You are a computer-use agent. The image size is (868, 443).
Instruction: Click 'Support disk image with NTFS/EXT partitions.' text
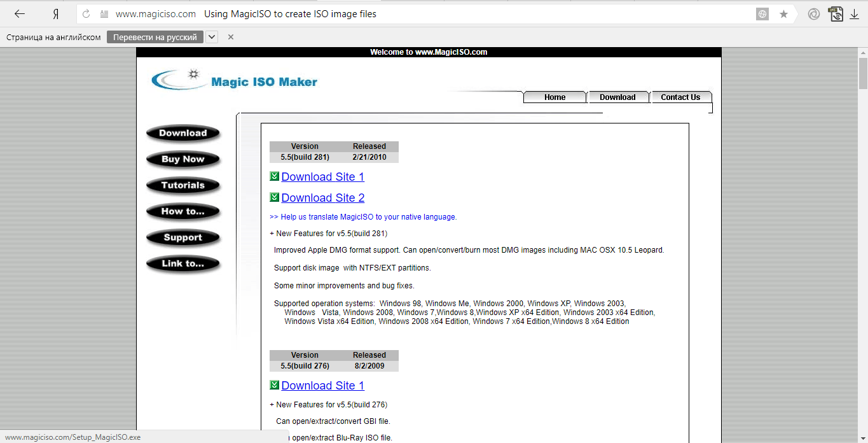pos(352,268)
